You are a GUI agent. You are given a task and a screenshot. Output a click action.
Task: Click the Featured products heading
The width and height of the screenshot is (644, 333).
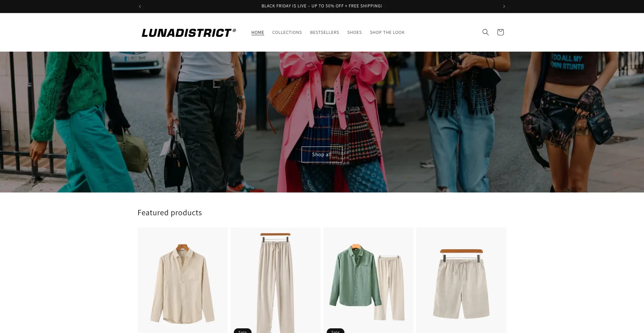(x=170, y=213)
